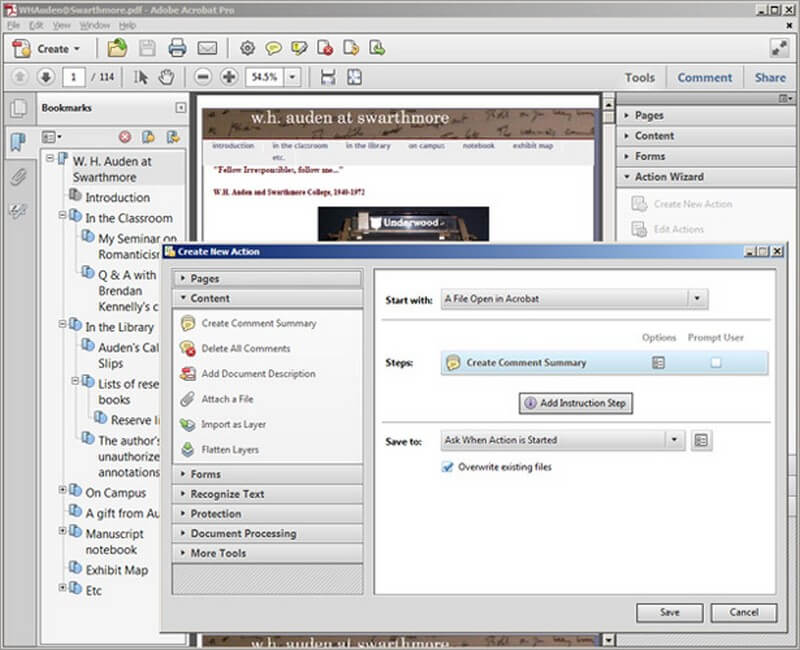Expand More Tools section

(x=268, y=553)
